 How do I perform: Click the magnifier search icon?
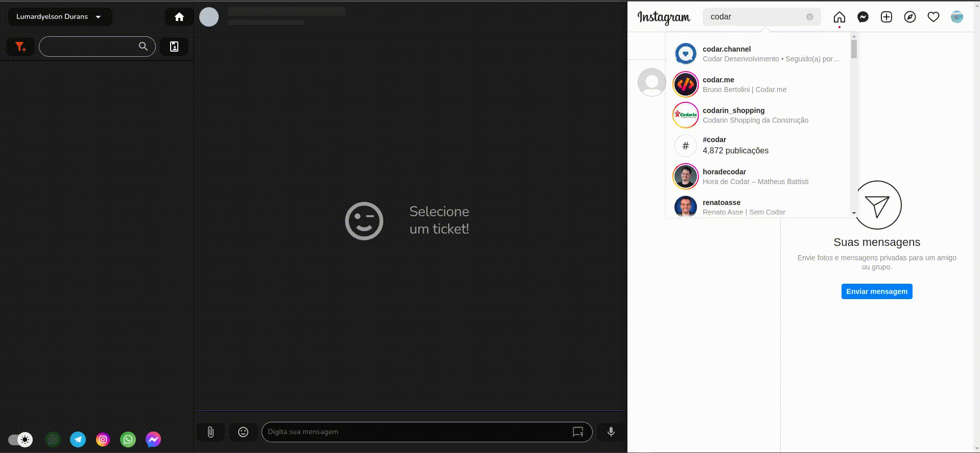[143, 47]
